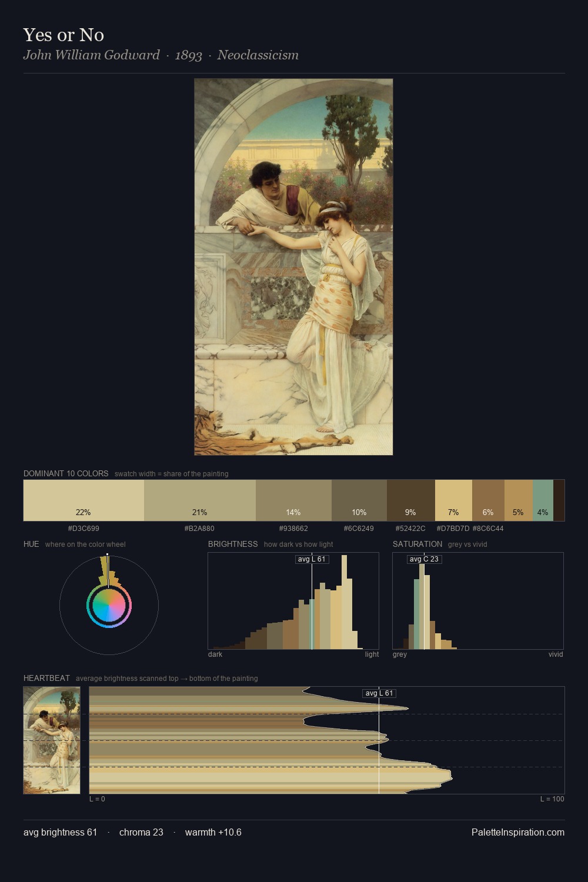Choose the 10% grey-brown swatch
588x882 pixels.
pos(359,500)
